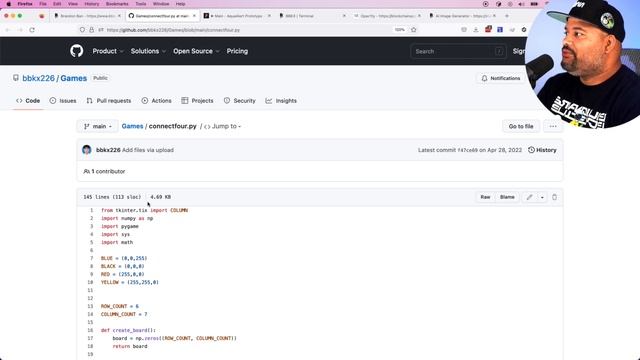
Task: Click the edit pencil icon for file
Action: click(x=529, y=197)
